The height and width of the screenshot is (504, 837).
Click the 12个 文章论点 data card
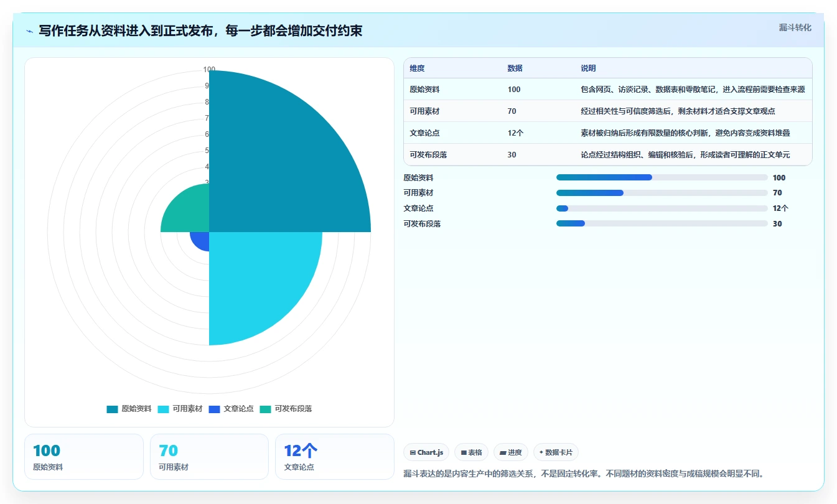point(334,457)
